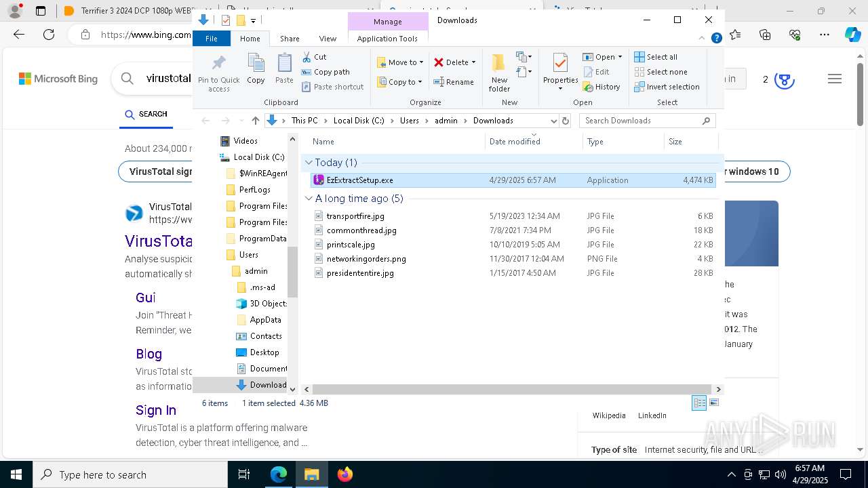Image resolution: width=868 pixels, height=488 pixels.
Task: Click the Rename button
Action: pyautogui.click(x=454, y=82)
